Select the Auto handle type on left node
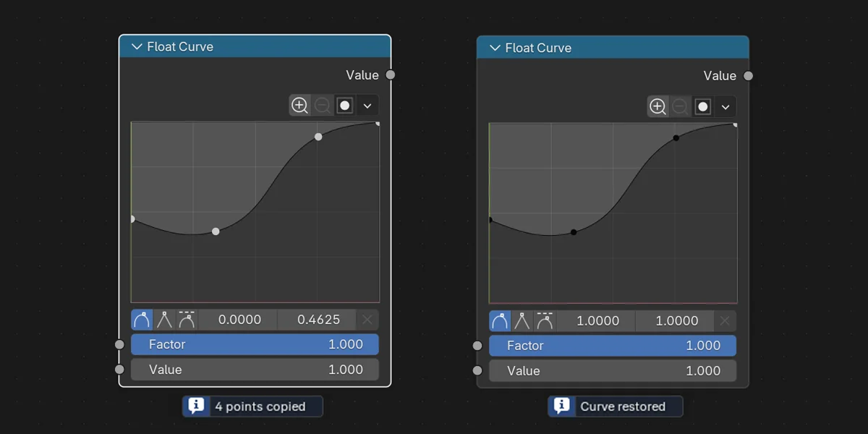868x434 pixels. click(x=142, y=319)
